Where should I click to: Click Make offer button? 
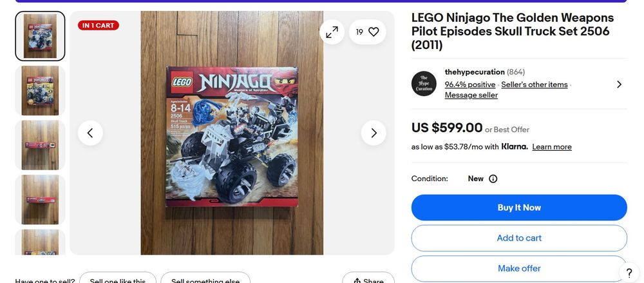[x=519, y=268]
